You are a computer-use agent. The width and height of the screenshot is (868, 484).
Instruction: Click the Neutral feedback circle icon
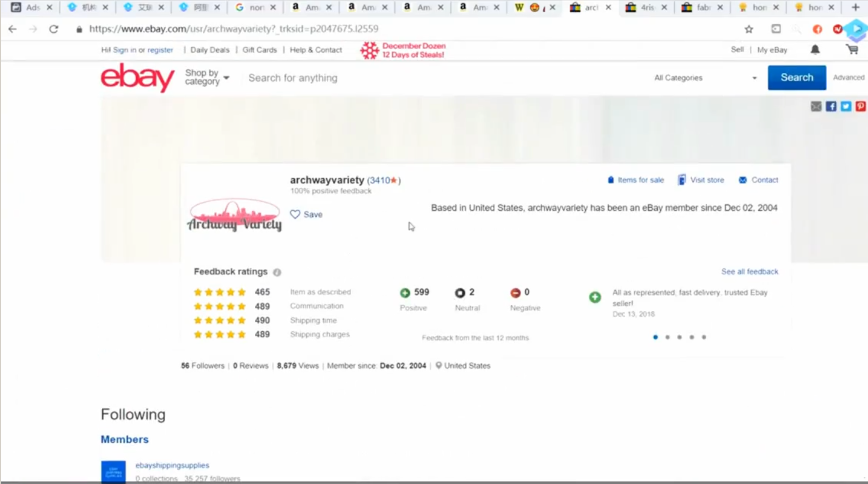click(x=460, y=293)
